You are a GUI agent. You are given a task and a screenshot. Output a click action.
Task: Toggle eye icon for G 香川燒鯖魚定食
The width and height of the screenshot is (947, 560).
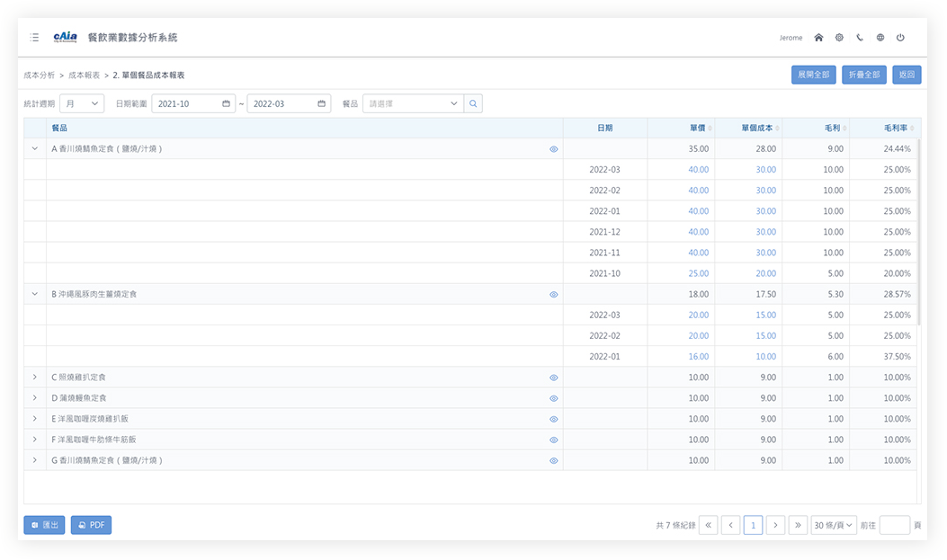pyautogui.click(x=553, y=460)
